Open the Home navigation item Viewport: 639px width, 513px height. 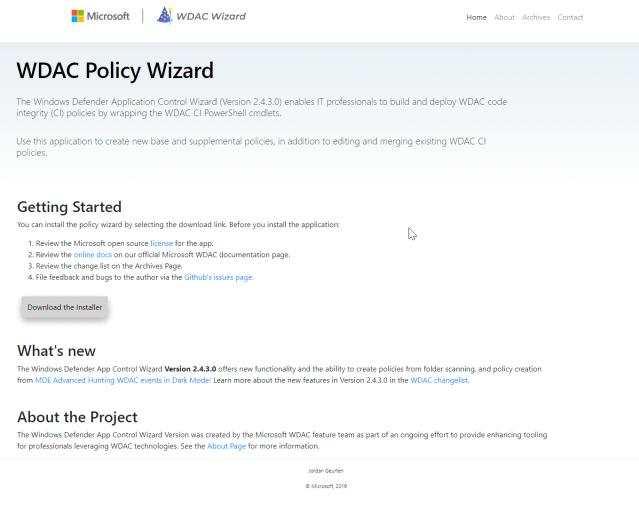coord(476,17)
